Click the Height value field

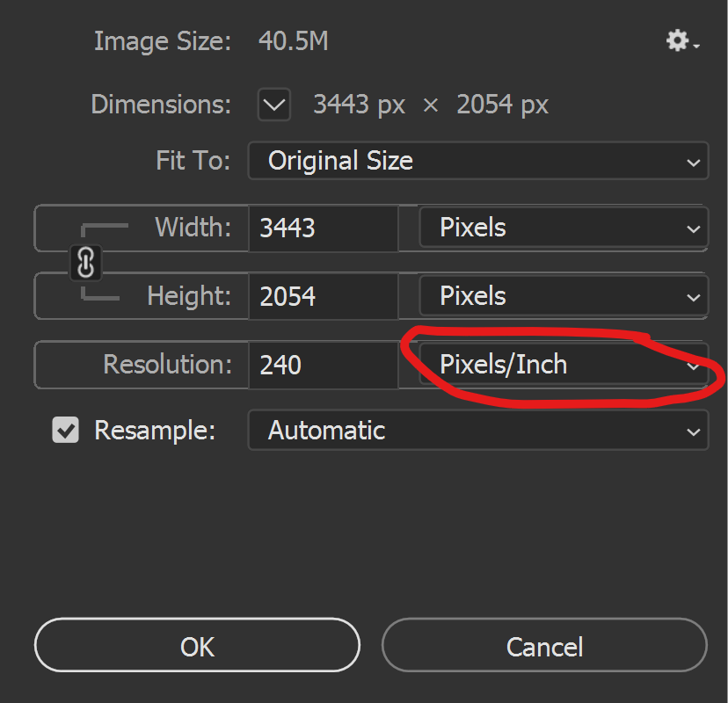322,296
